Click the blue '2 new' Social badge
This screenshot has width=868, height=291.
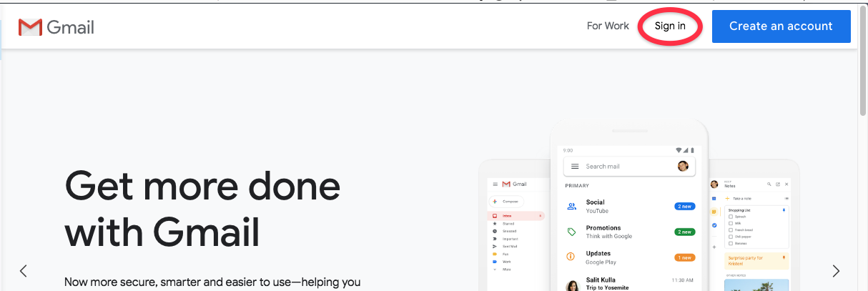pos(684,207)
